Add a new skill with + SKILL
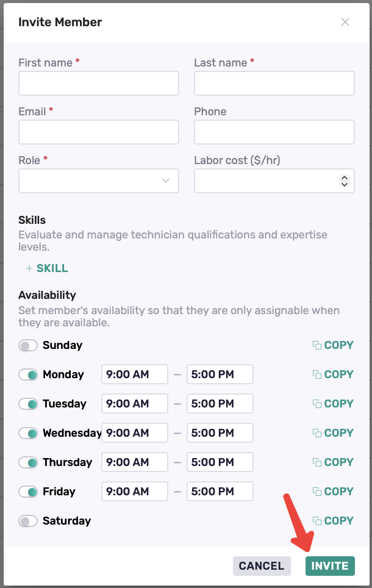Screen dimensions: 372x588 [x=47, y=268]
